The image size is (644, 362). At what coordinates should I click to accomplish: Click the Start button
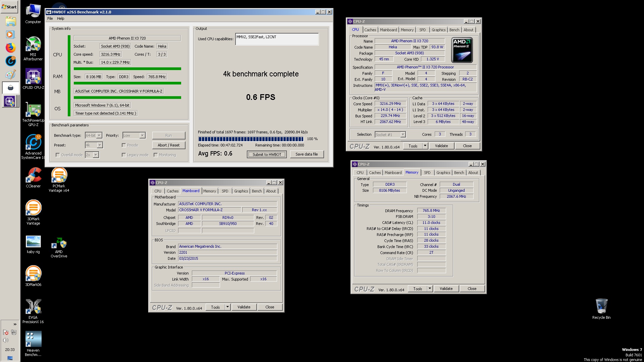tap(9, 7)
